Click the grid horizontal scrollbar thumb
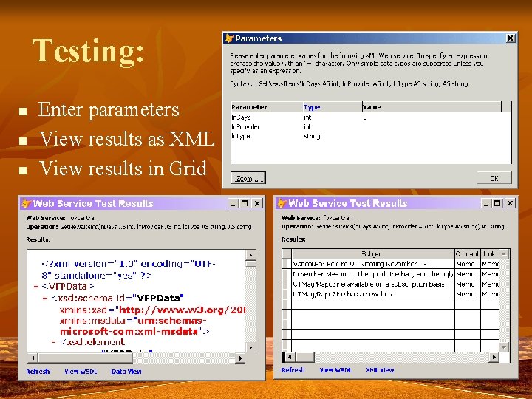This screenshot has height=399, width=532. (304, 357)
